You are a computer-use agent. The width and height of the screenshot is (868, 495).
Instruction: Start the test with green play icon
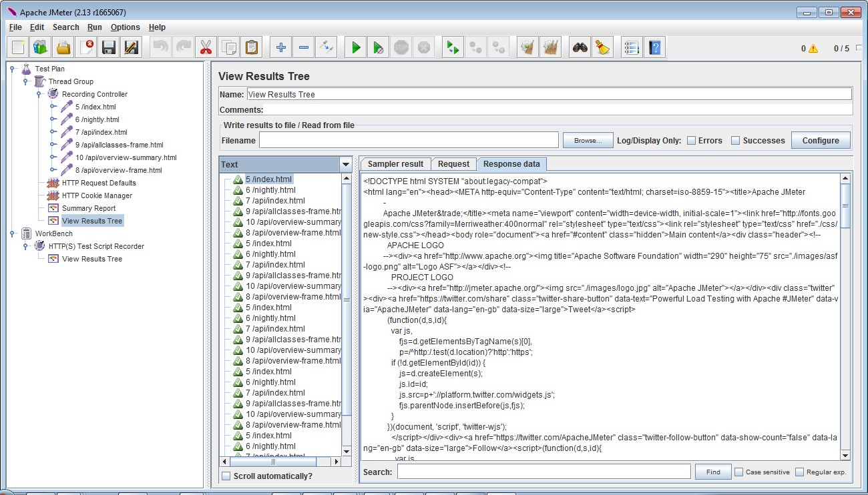pyautogui.click(x=356, y=47)
